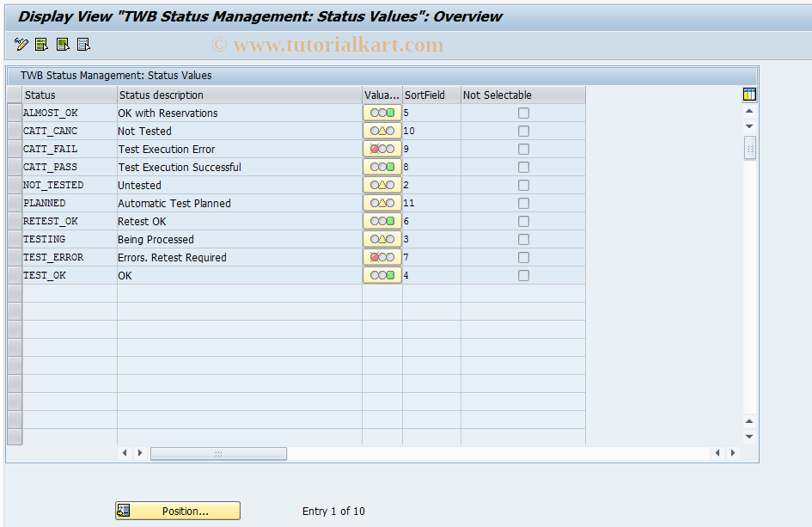
Task: Toggle Not Selectable for TESTING
Action: [523, 239]
